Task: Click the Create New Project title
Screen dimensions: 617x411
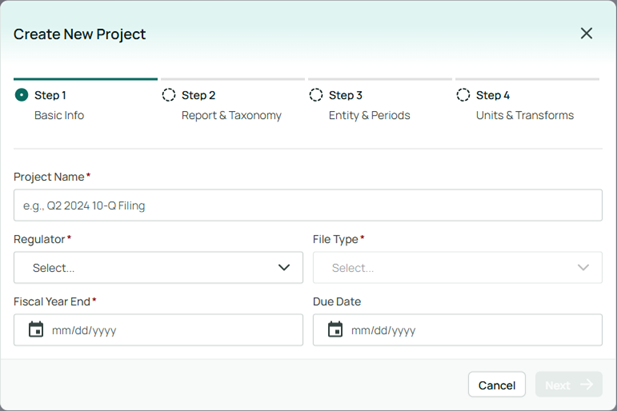Action: coord(79,34)
